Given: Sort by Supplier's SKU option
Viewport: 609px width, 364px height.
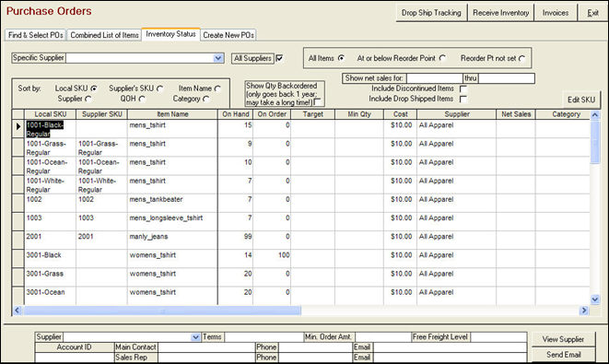Looking at the screenshot, I should [x=159, y=88].
